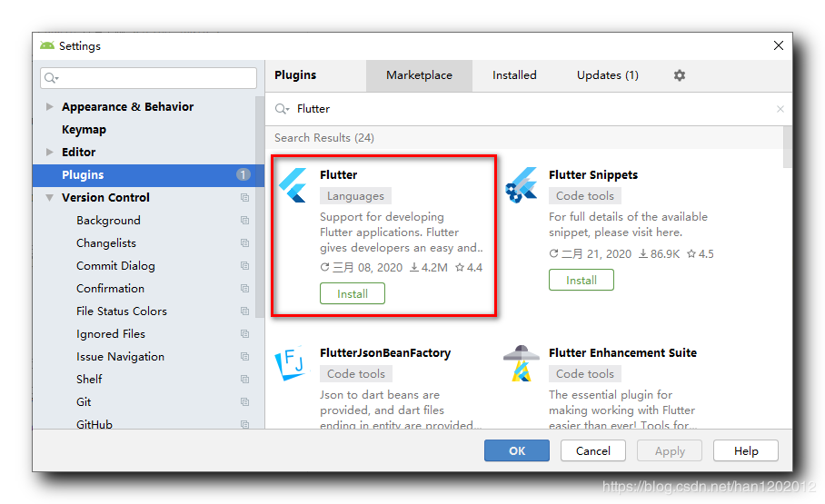Screen dimensions: 825x504
Task: Click the settings tree vertical scrollbar
Action: (x=260, y=207)
